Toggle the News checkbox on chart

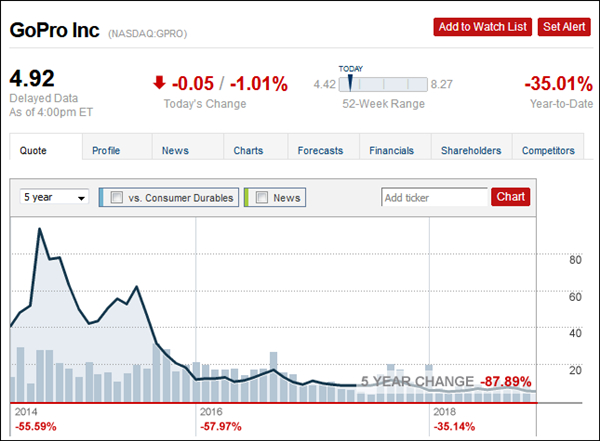[262, 198]
